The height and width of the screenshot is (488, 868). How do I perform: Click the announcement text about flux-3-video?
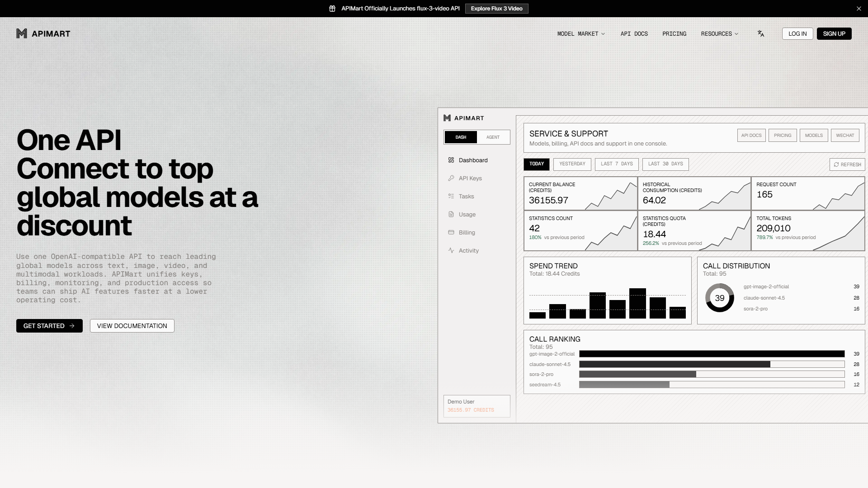pyautogui.click(x=401, y=9)
